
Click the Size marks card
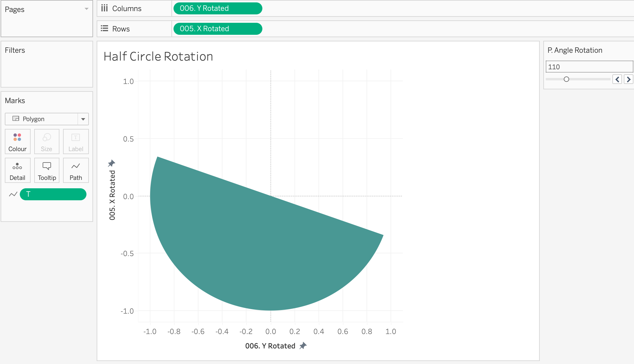pyautogui.click(x=47, y=141)
